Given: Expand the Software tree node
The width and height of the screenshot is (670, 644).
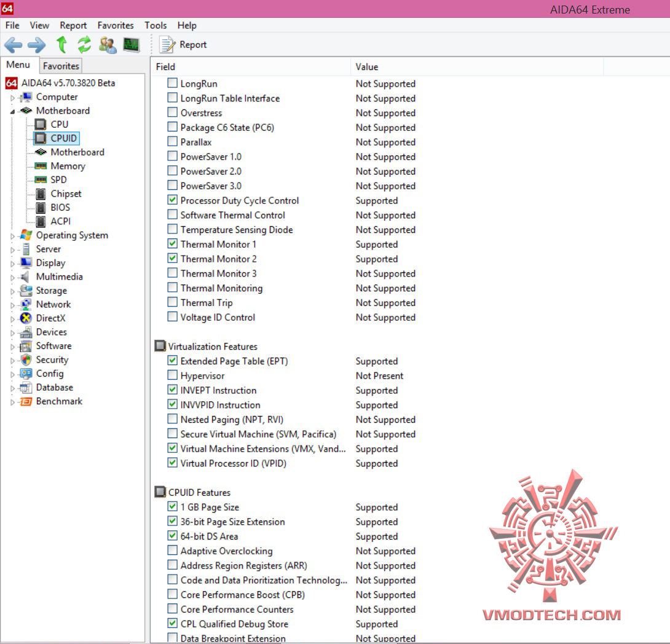Looking at the screenshot, I should tap(12, 347).
